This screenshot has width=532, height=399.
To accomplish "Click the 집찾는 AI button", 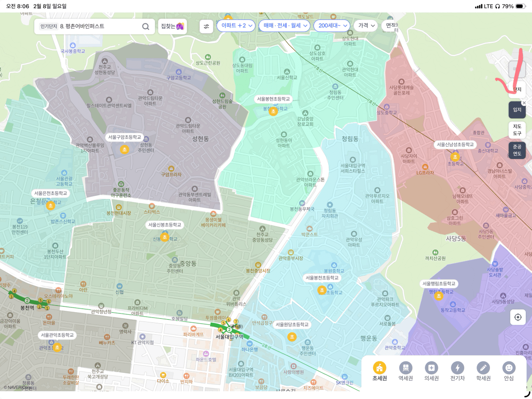I will point(172,27).
